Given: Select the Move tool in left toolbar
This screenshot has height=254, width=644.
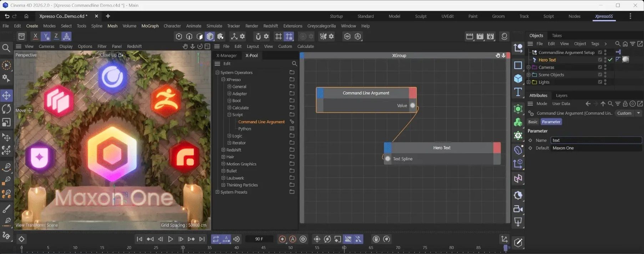Looking at the screenshot, I should click(6, 95).
